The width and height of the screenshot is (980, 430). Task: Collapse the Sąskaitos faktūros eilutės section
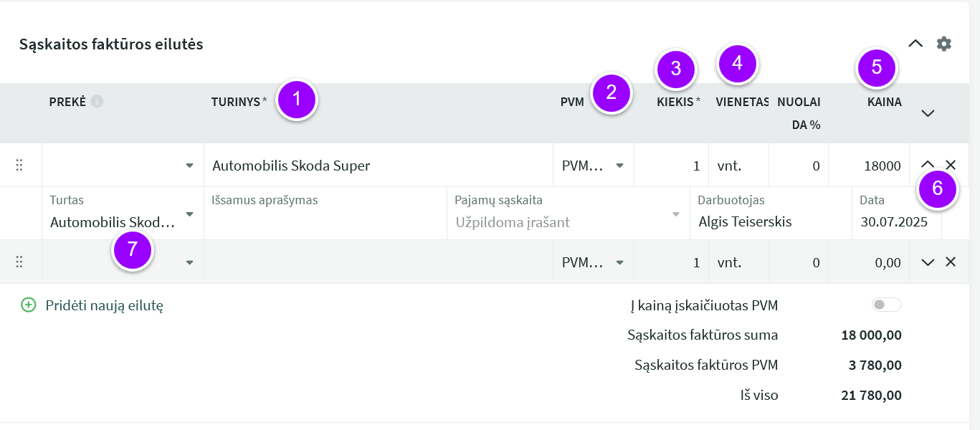click(915, 44)
